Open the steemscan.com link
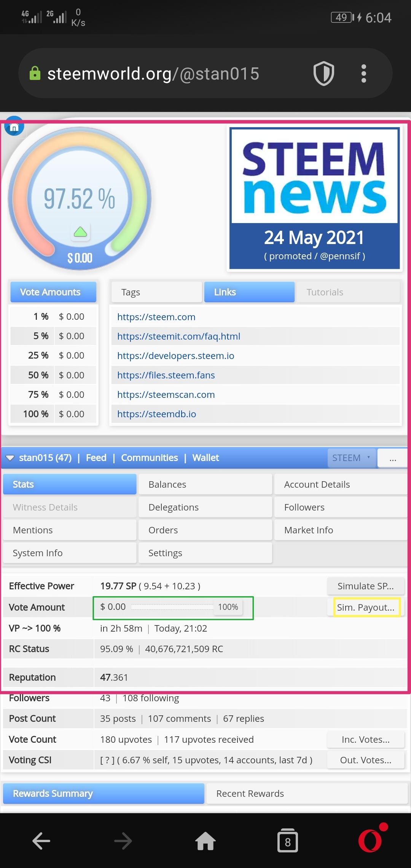411x868 pixels. click(x=166, y=394)
